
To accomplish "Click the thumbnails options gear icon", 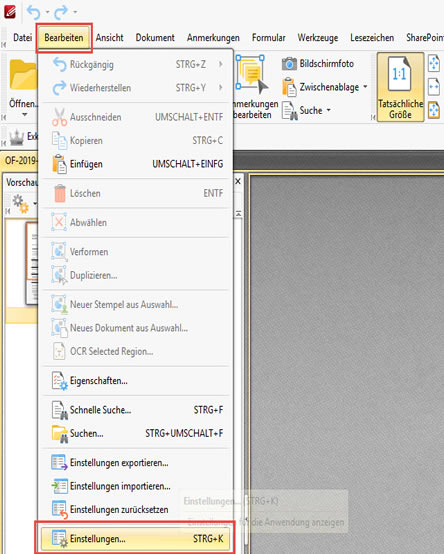I will (20, 204).
